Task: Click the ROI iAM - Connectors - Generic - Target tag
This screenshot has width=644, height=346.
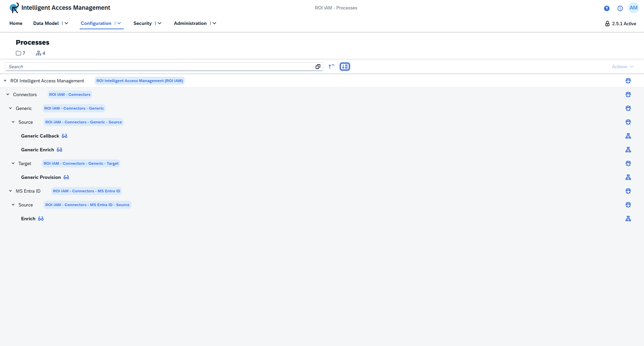Action: coord(81,163)
